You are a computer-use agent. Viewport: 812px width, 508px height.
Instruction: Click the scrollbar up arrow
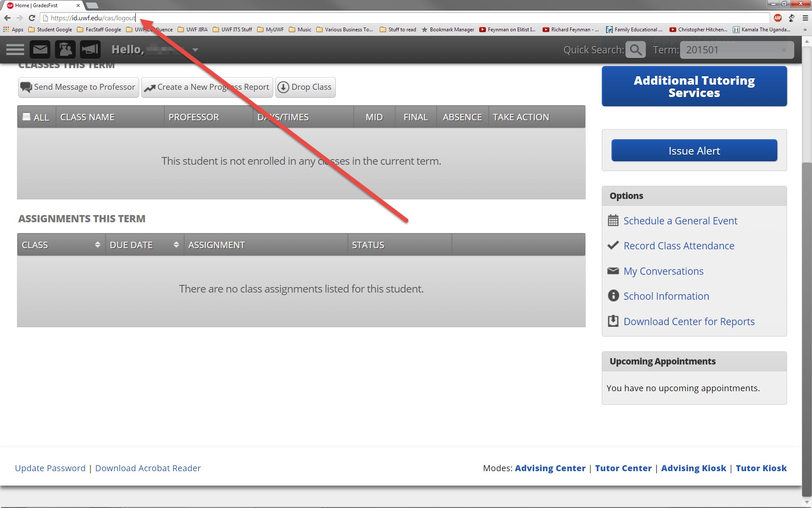pyautogui.click(x=807, y=41)
